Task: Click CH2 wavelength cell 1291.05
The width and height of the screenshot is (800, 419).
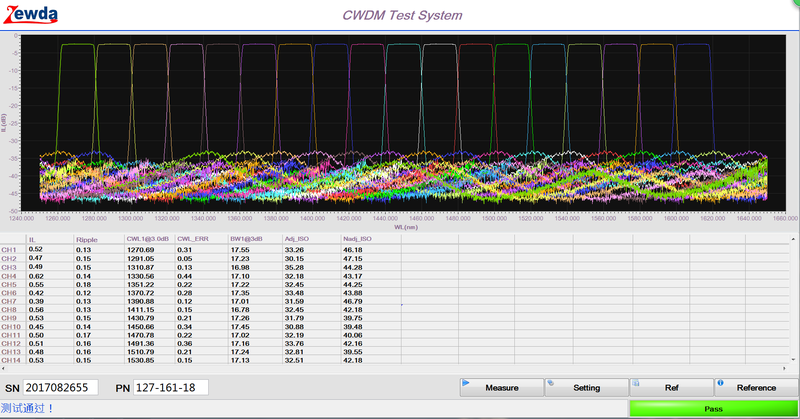Action: point(140,259)
